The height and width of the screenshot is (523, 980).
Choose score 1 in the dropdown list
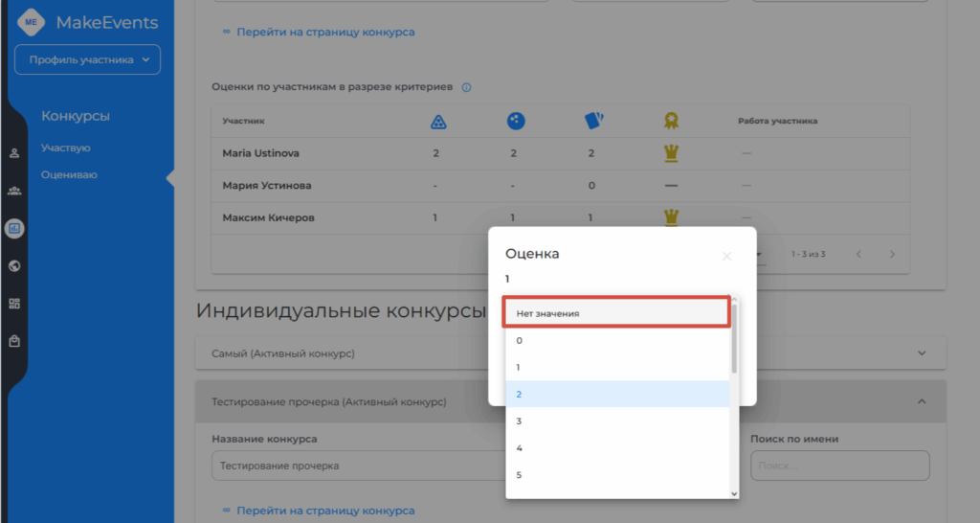click(x=617, y=367)
